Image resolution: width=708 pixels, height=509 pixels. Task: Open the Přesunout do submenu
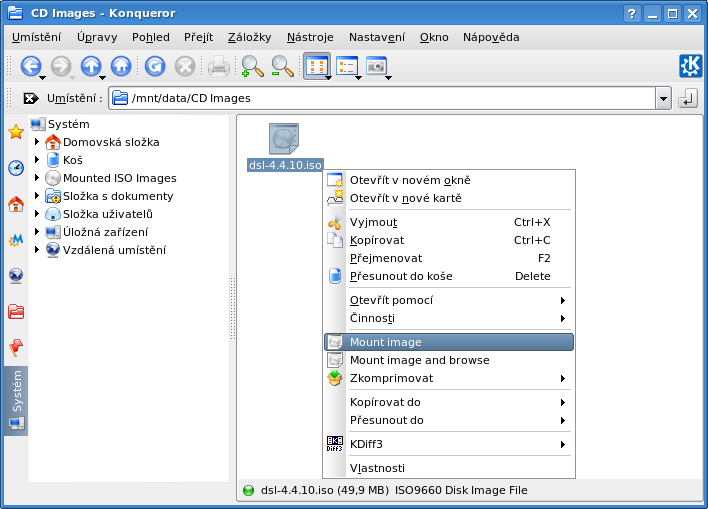click(x=449, y=420)
